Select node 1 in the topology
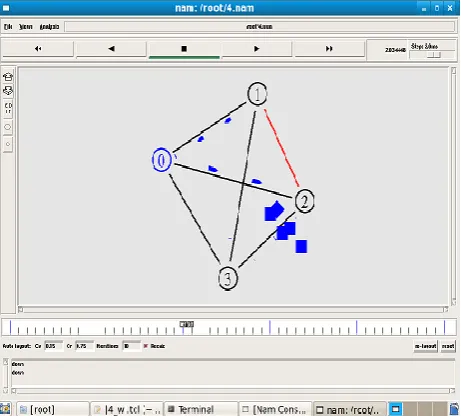This screenshot has height=416, width=461. (257, 94)
